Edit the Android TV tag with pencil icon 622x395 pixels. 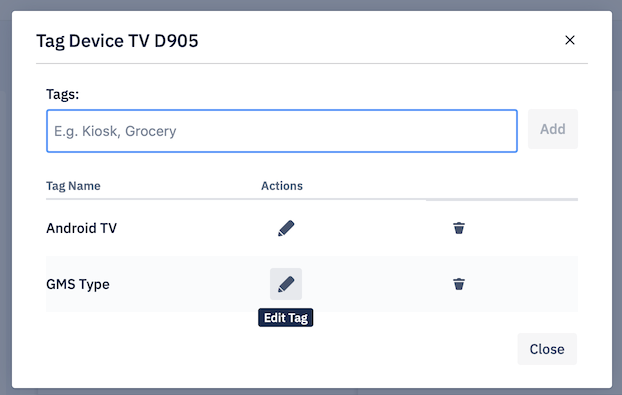coord(286,228)
